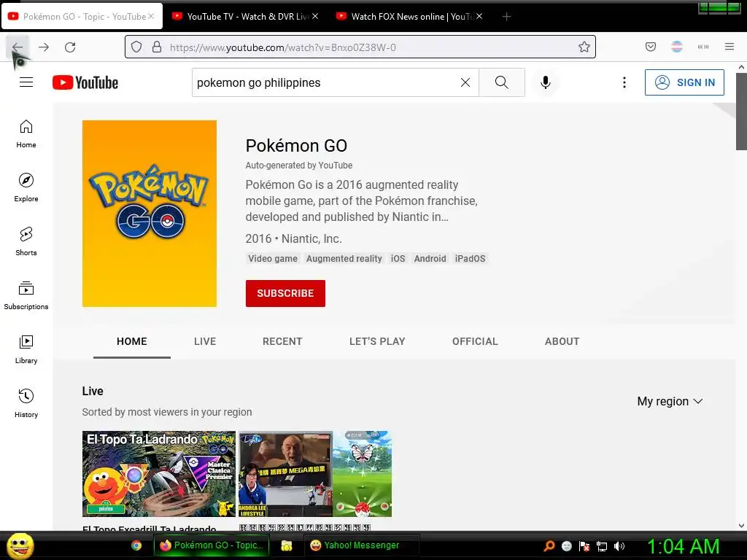
Task: Open Shorts in YouTube sidebar
Action: point(26,241)
